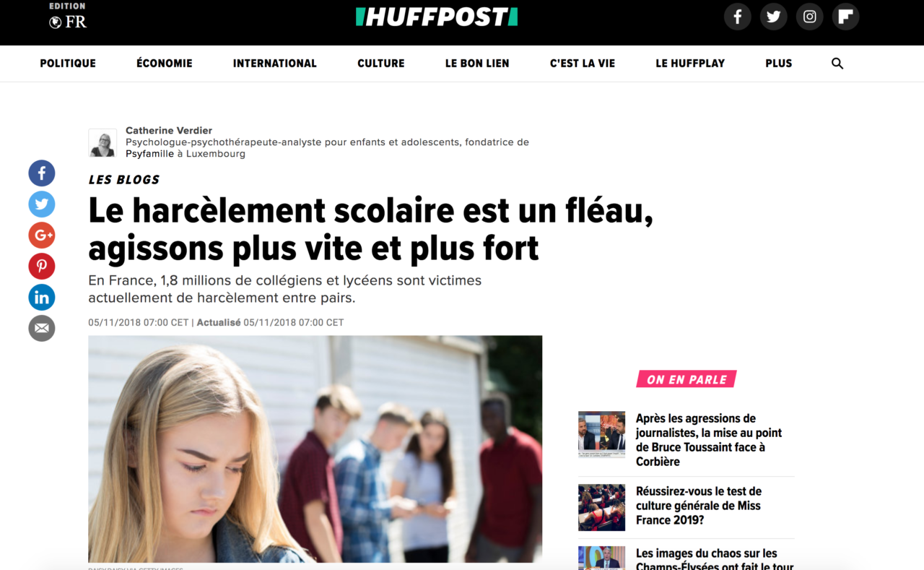Image resolution: width=924 pixels, height=570 pixels.
Task: Open author Catherine Verdier's profile
Action: 169,131
